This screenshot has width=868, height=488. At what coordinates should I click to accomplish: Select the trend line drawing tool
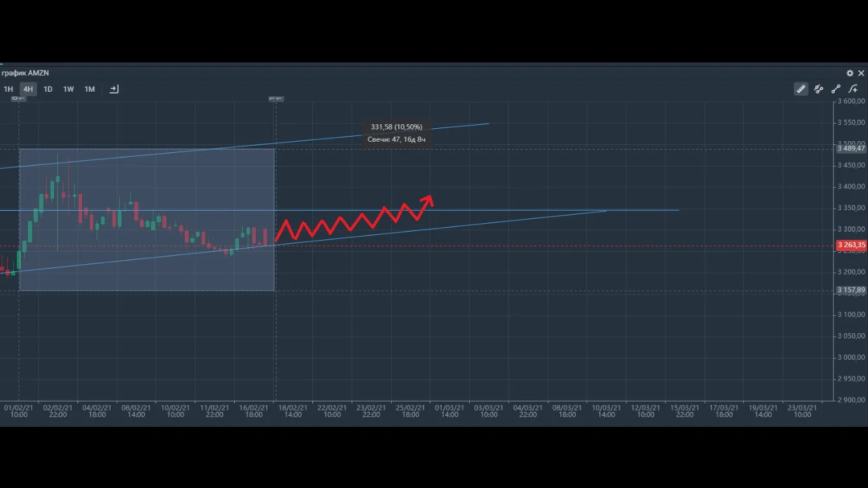coord(835,89)
